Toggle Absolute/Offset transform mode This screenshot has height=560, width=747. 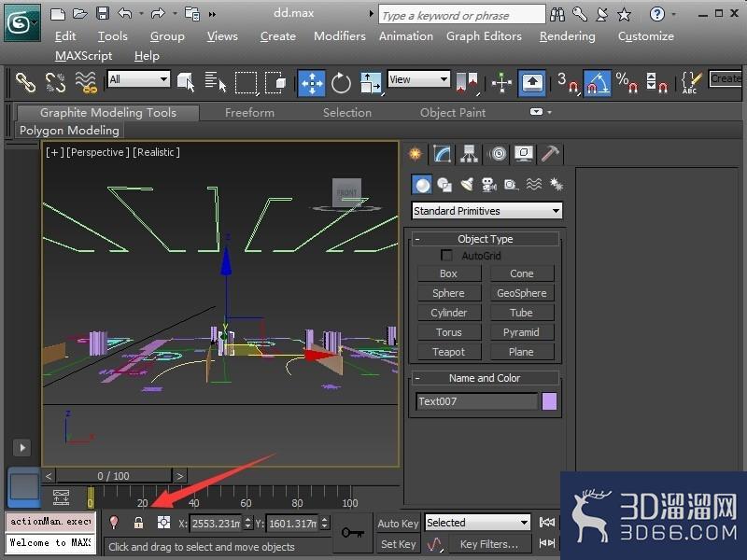point(164,523)
